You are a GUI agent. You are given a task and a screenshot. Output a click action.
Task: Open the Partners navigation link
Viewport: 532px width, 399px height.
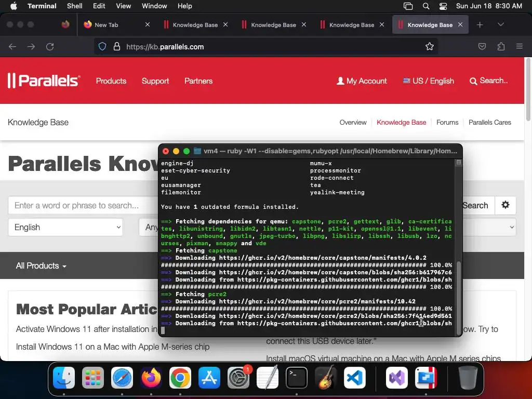(198, 81)
